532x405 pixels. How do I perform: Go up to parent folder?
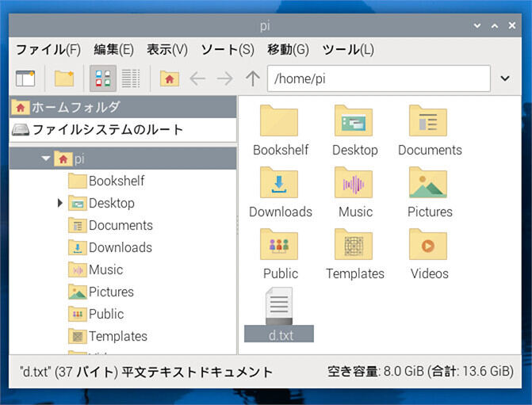(253, 78)
